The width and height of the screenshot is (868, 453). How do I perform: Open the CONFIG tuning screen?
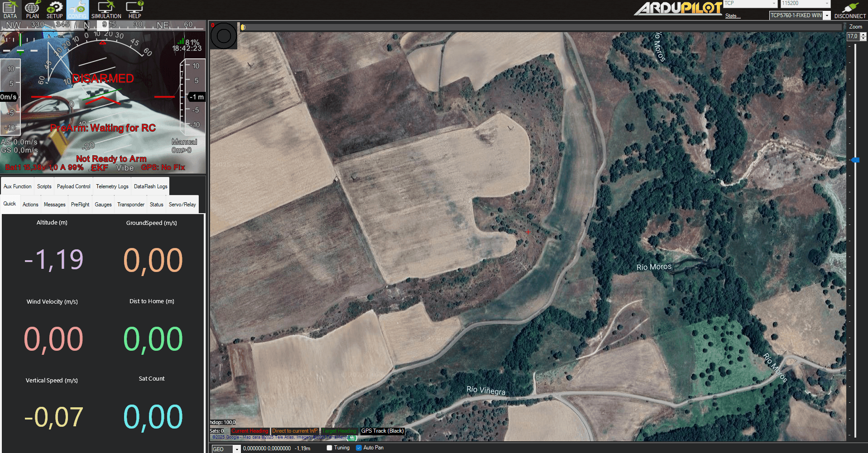coord(77,10)
